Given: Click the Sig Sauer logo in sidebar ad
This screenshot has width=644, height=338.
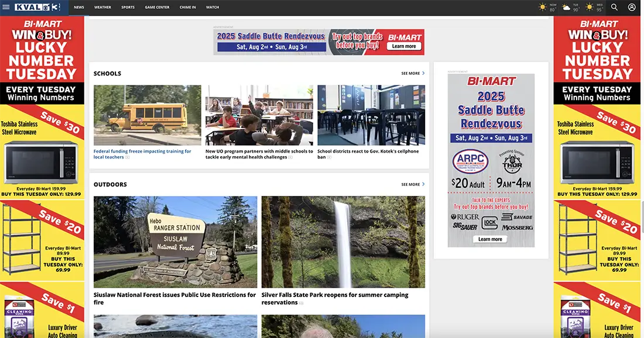Looking at the screenshot, I should pyautogui.click(x=464, y=226).
